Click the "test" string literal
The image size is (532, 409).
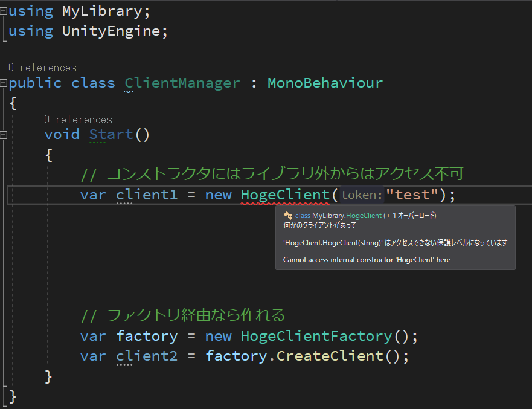coord(412,195)
